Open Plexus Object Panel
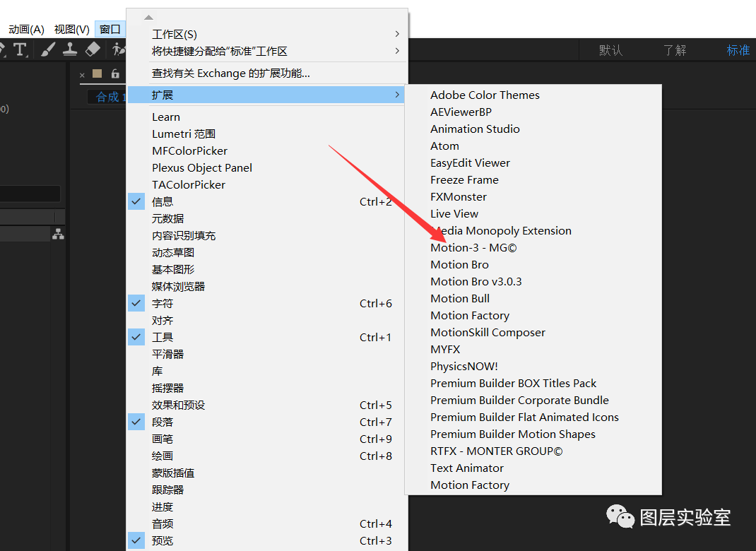Screen dimensions: 756x551 pos(266,167)
